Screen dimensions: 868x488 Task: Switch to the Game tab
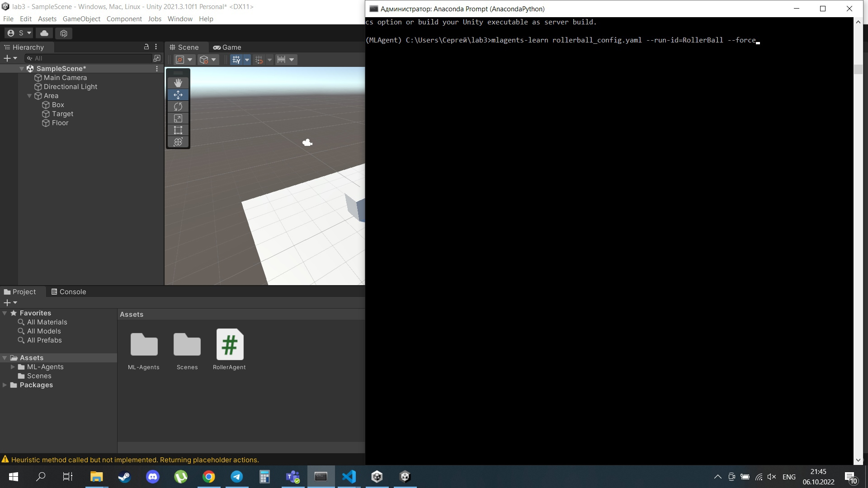pos(227,47)
